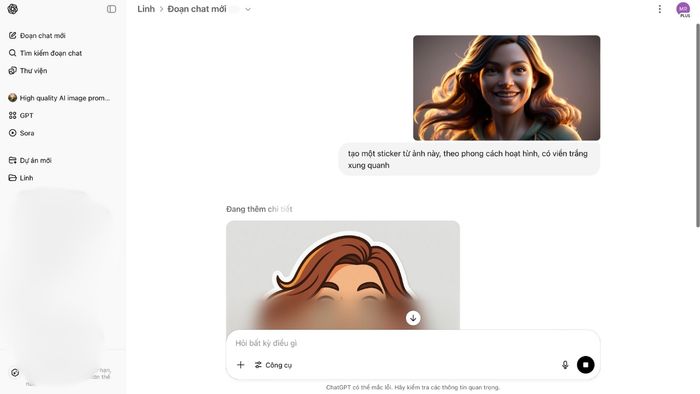
Task: Open the generated cartoon sticker preview
Action: tap(343, 275)
